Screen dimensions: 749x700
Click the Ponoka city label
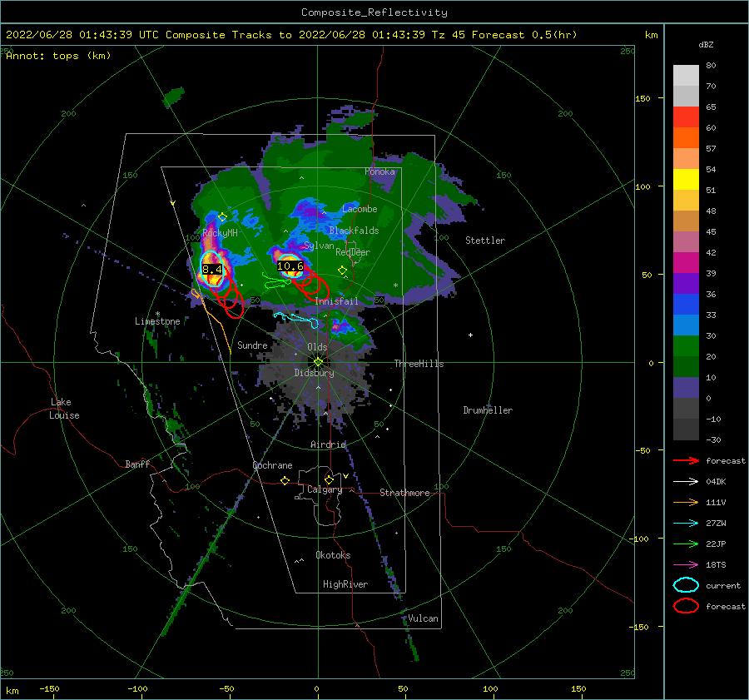click(379, 171)
